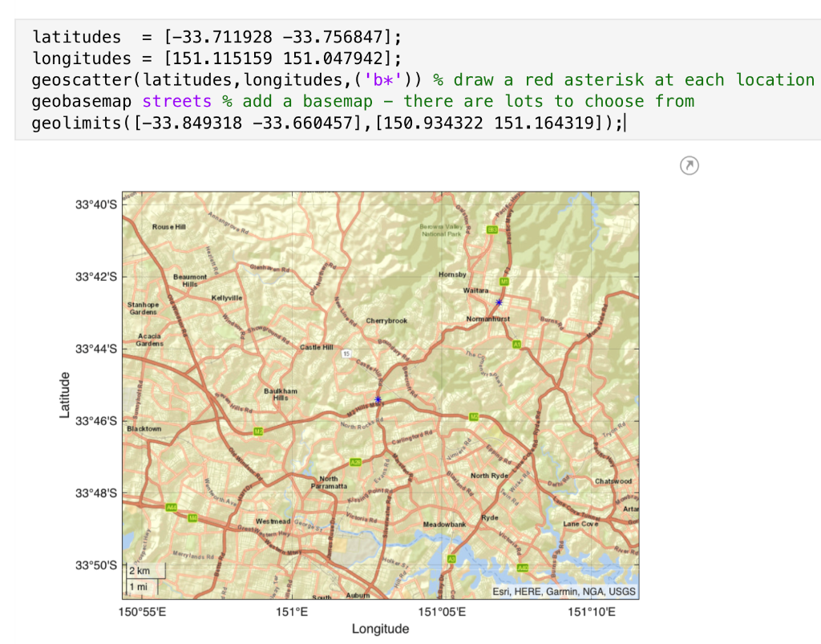This screenshot has width=821, height=644.
Task: Click the Lane Cove map label
Action: coord(580,524)
